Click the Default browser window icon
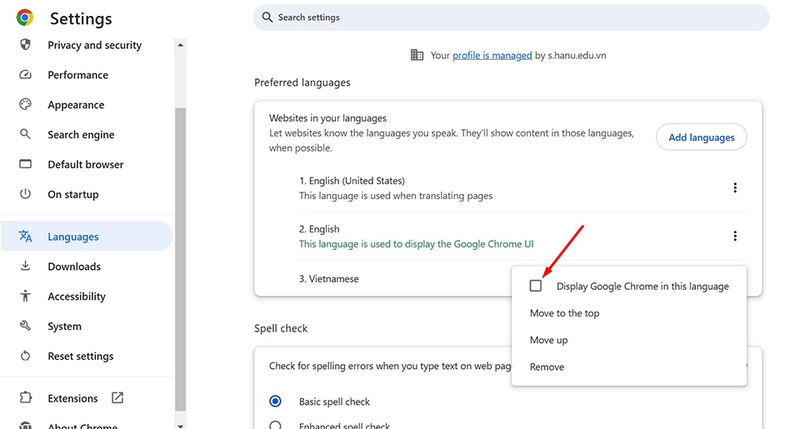 click(x=25, y=164)
